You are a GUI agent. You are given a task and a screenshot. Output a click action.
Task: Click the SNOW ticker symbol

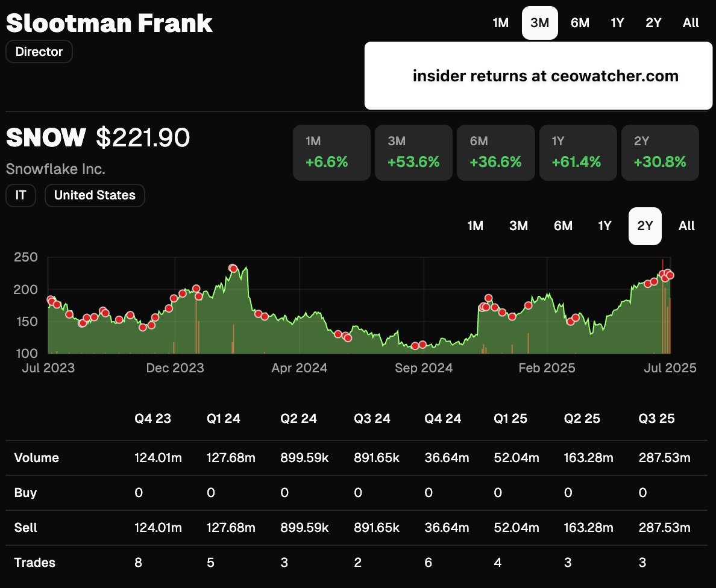(46, 137)
